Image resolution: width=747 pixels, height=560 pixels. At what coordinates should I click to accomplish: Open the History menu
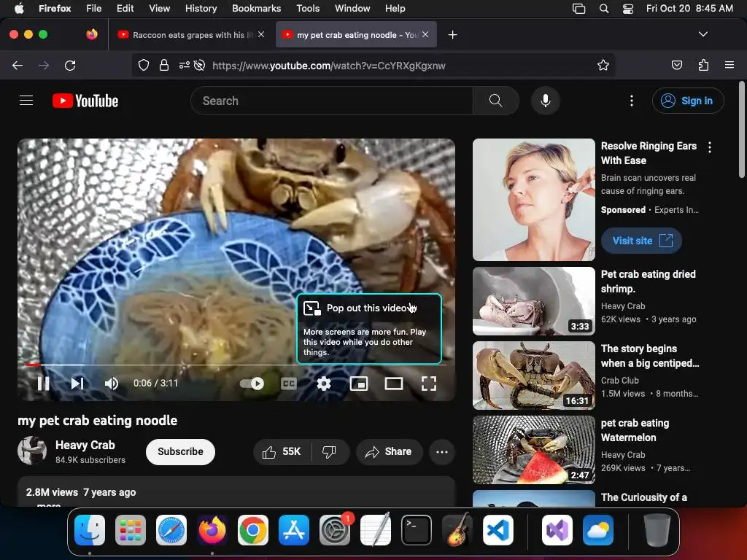click(201, 8)
